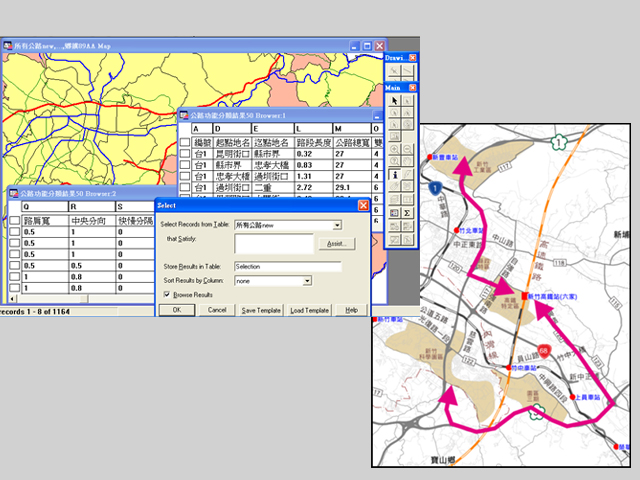Click the Store Results in Table field
The width and height of the screenshot is (640, 480).
click(288, 267)
